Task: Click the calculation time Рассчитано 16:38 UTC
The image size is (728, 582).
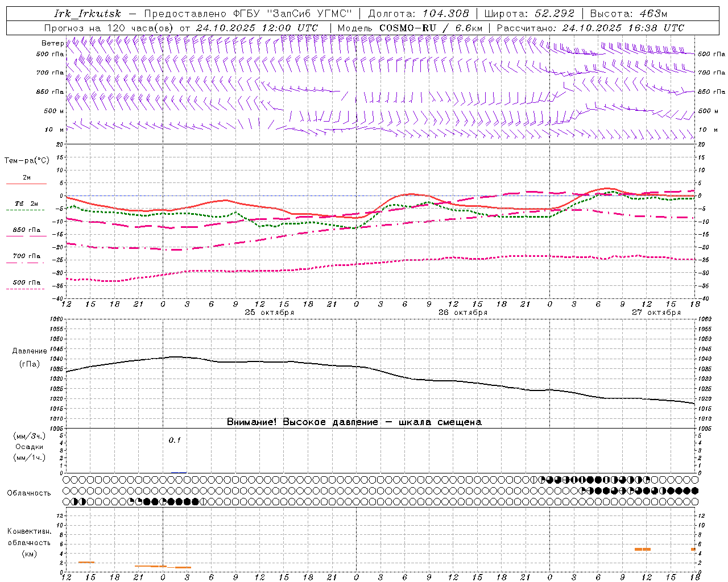Action: 591,28
